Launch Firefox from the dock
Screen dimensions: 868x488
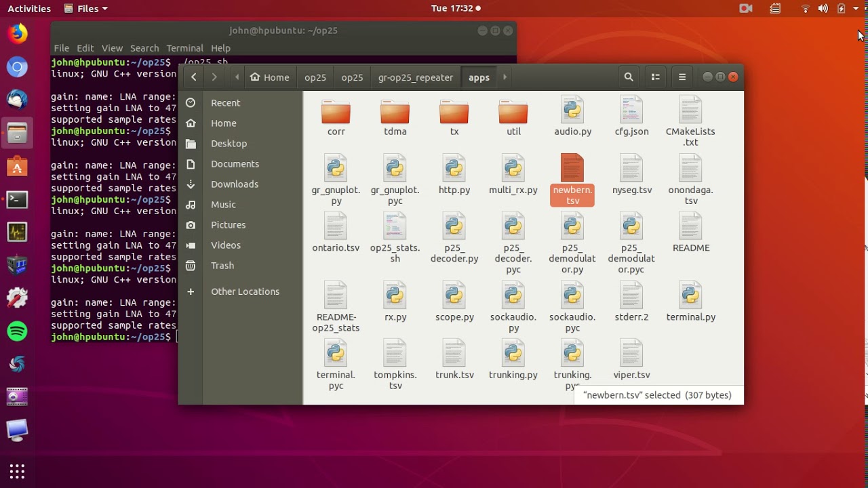coord(17,34)
